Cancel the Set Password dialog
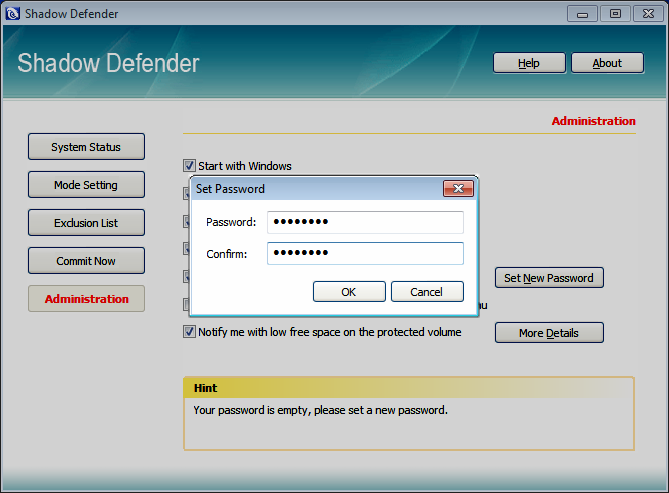 point(427,292)
